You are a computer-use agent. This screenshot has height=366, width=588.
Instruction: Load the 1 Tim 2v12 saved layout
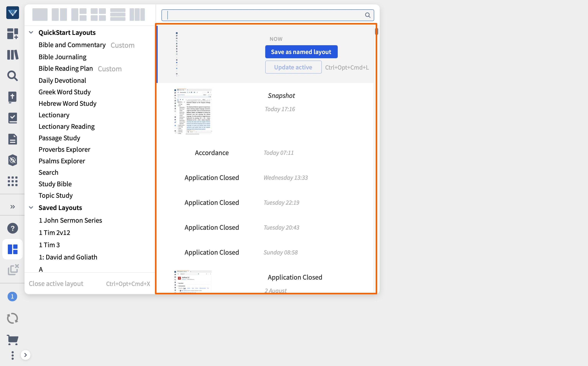pos(54,233)
